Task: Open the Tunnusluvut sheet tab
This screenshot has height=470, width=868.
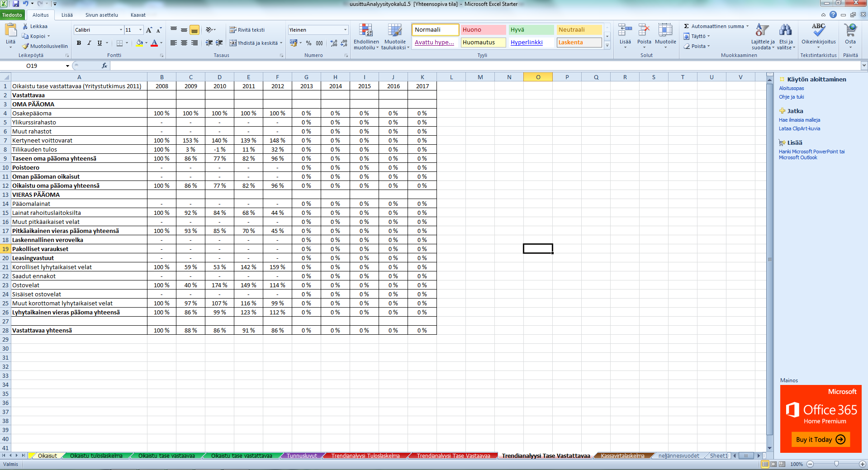Action: pyautogui.click(x=302, y=456)
